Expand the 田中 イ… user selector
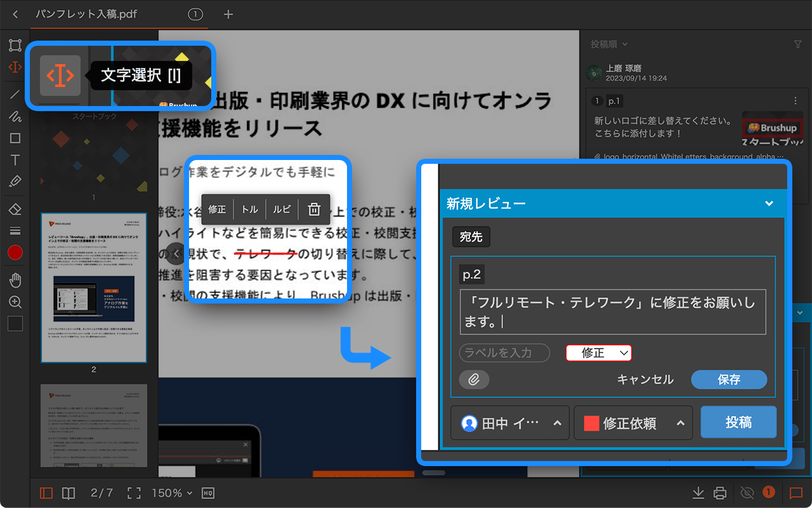The width and height of the screenshot is (812, 508). 510,423
